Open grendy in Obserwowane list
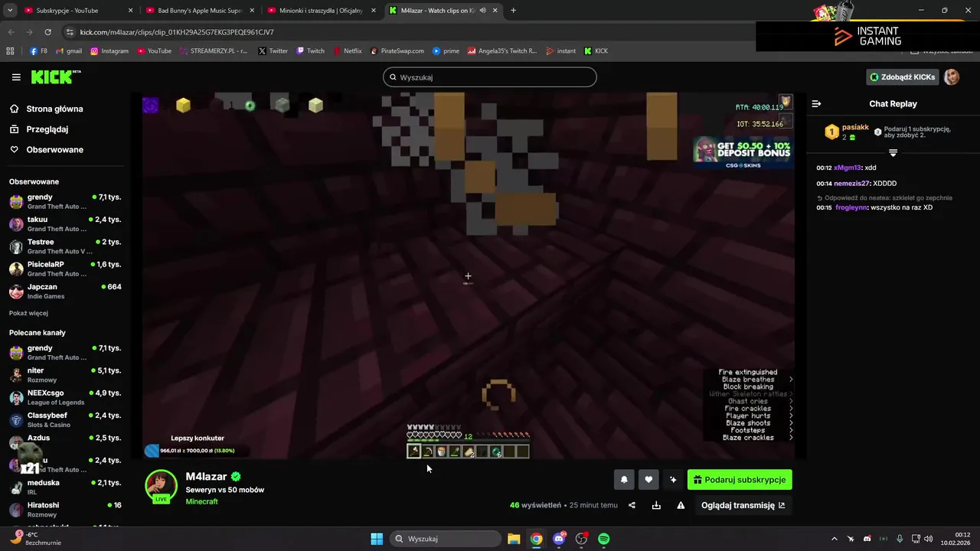The height and width of the screenshot is (551, 980). [65, 202]
